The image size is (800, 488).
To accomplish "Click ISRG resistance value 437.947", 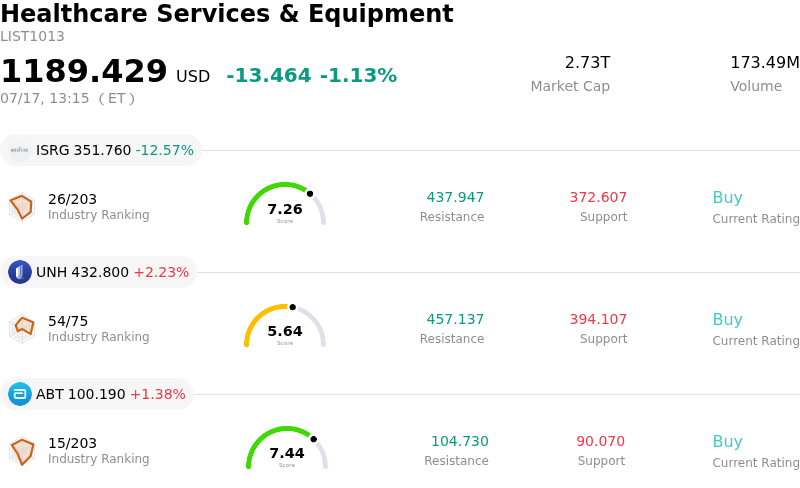I will click(455, 197).
